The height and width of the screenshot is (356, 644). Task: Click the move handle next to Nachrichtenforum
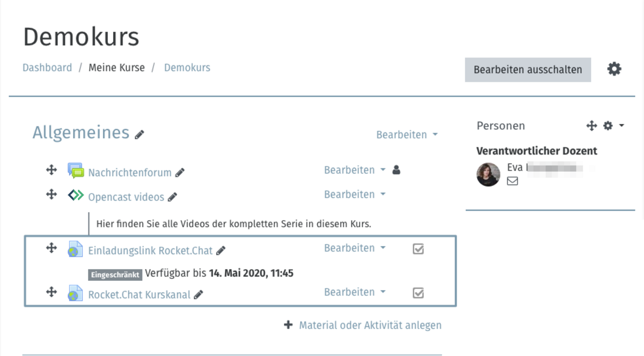click(x=52, y=170)
